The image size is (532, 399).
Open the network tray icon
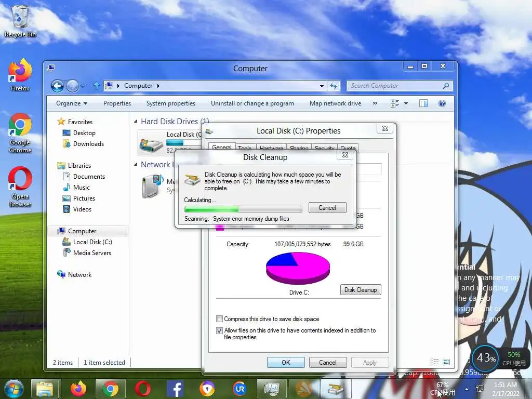[x=480, y=389]
